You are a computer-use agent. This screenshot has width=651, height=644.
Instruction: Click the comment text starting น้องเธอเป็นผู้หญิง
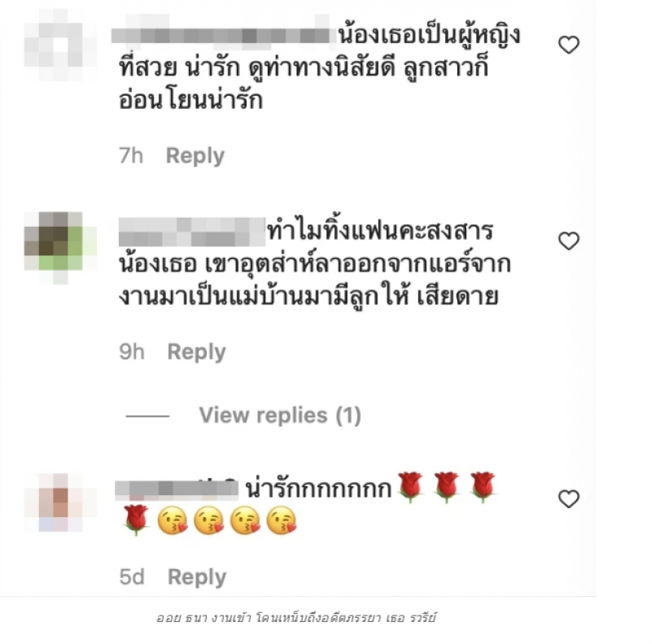tap(319, 68)
